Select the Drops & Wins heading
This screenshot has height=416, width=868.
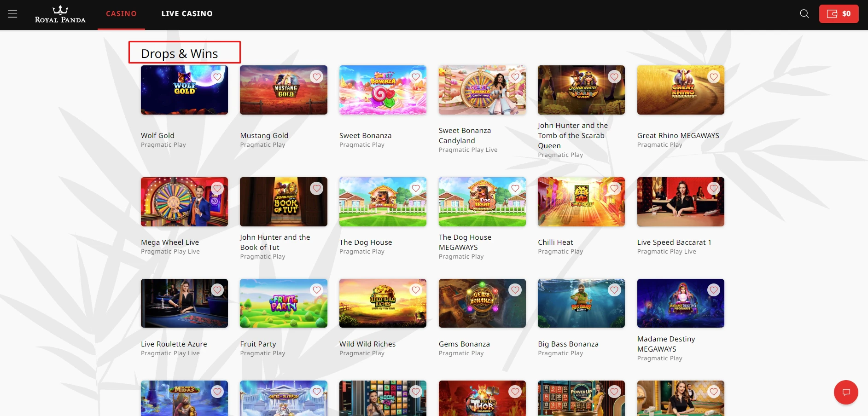180,53
